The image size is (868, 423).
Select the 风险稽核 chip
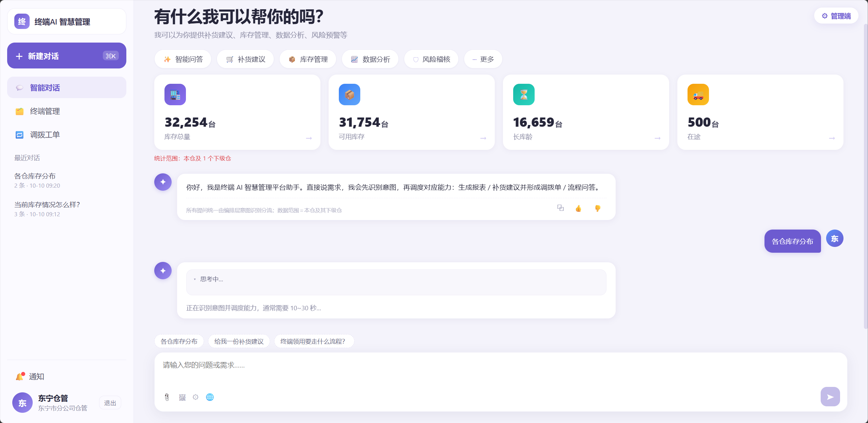tap(431, 59)
